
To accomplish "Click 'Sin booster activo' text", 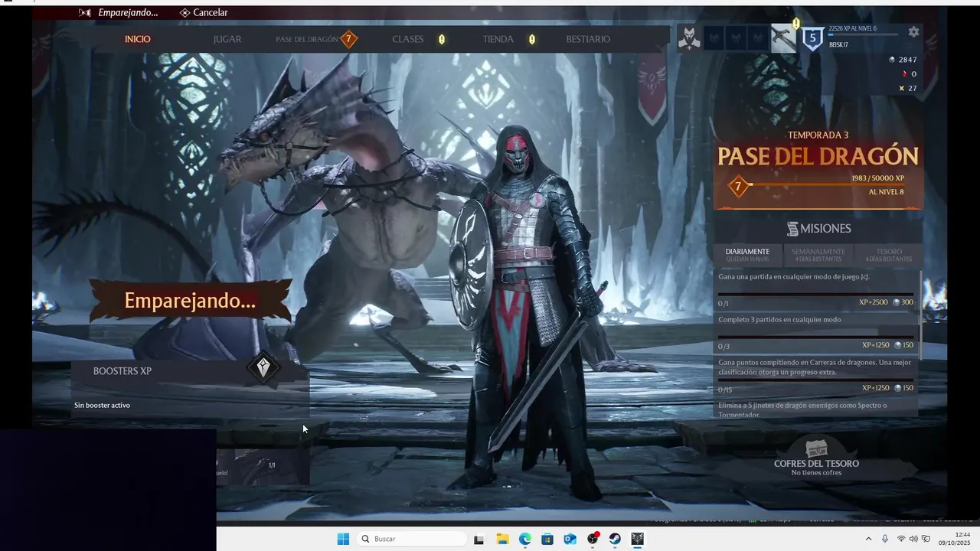I will coord(102,405).
